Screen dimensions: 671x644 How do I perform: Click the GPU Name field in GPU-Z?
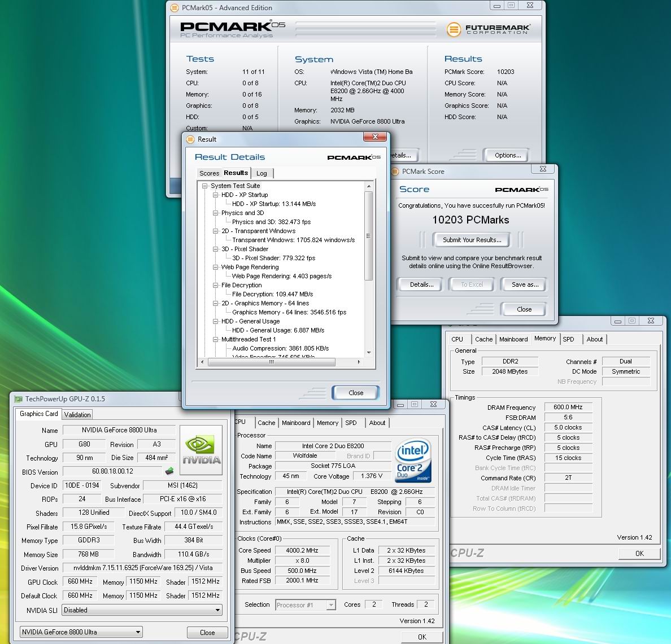(x=119, y=430)
